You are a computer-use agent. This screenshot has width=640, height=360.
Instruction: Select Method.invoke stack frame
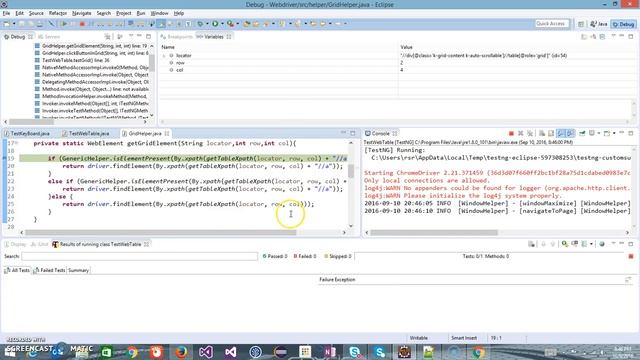[x=95, y=89]
